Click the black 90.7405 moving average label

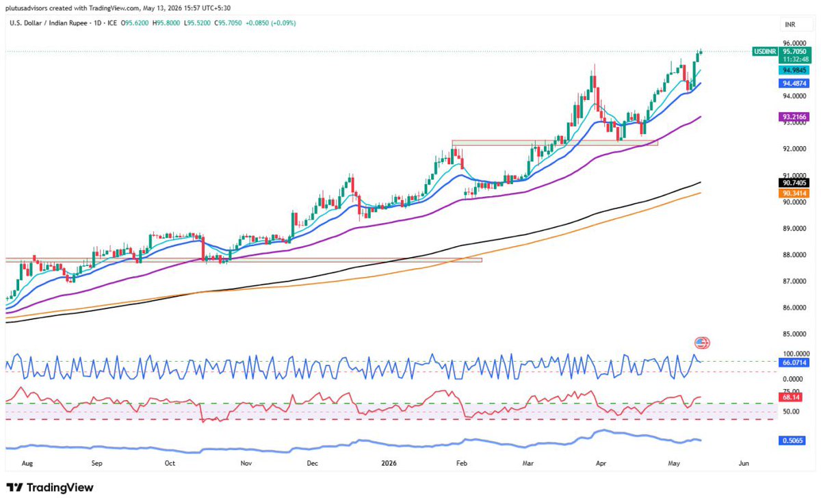pyautogui.click(x=794, y=183)
